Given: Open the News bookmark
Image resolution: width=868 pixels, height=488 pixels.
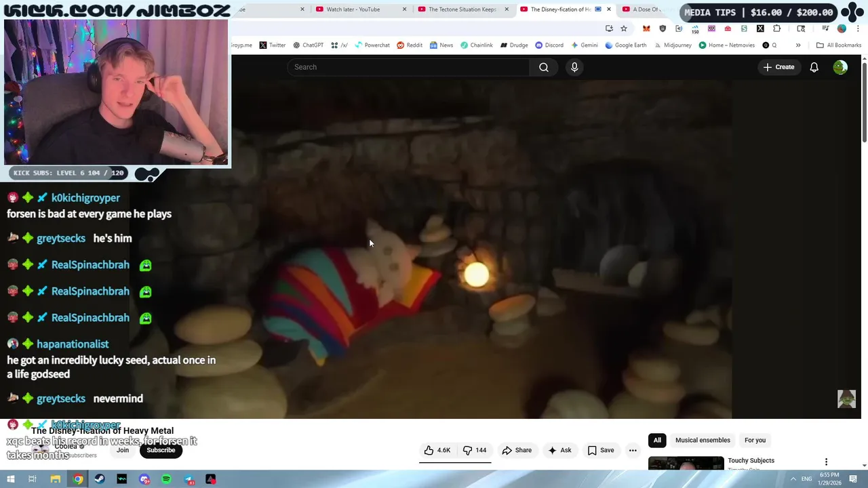Looking at the screenshot, I should (441, 45).
